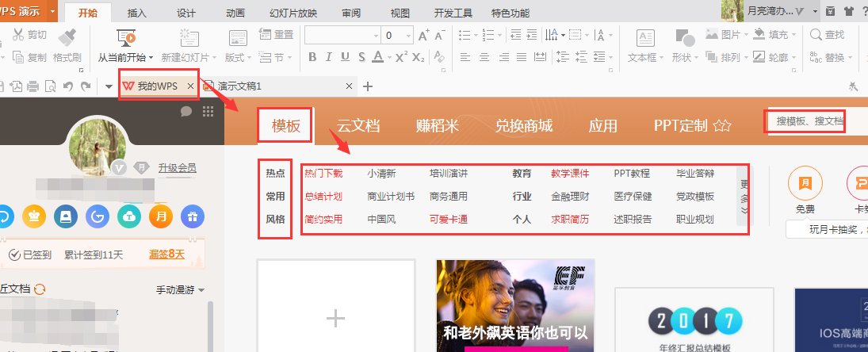Click the 免费 monthly card icon
This screenshot has height=352, width=868.
coord(805,183)
